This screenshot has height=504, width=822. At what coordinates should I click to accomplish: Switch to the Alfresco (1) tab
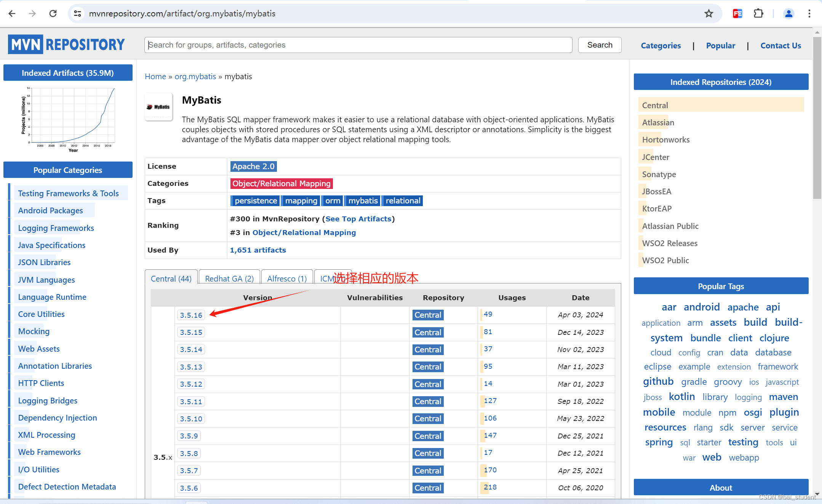pyautogui.click(x=287, y=278)
